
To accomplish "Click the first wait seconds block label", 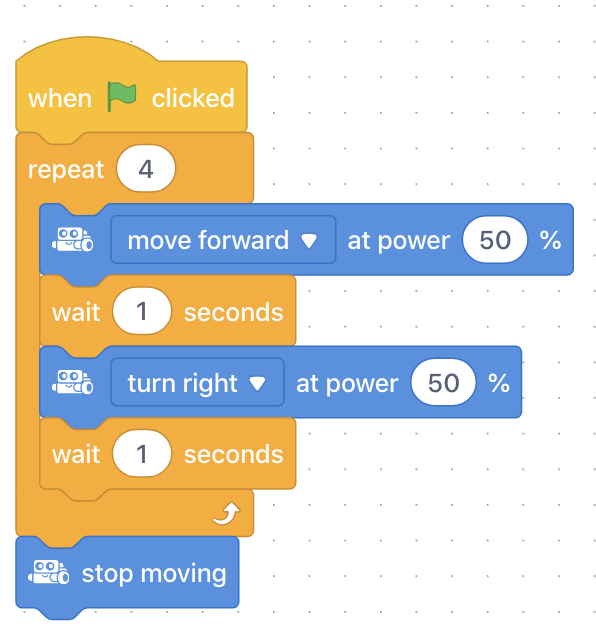I will pyautogui.click(x=76, y=312).
